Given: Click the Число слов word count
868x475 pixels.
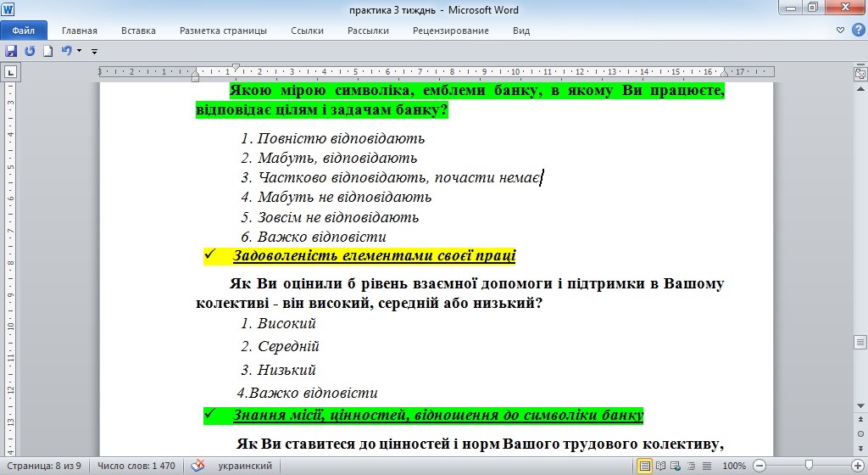Looking at the screenshot, I should pyautogui.click(x=136, y=466).
